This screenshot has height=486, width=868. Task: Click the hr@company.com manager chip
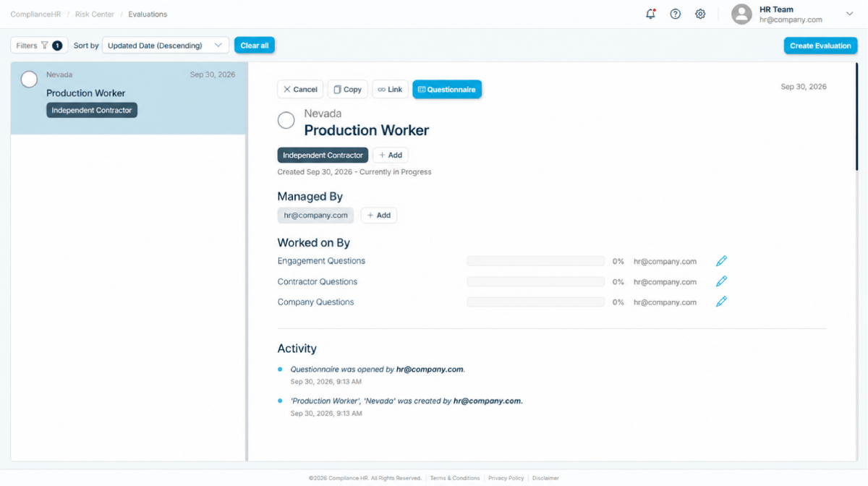[x=316, y=215]
